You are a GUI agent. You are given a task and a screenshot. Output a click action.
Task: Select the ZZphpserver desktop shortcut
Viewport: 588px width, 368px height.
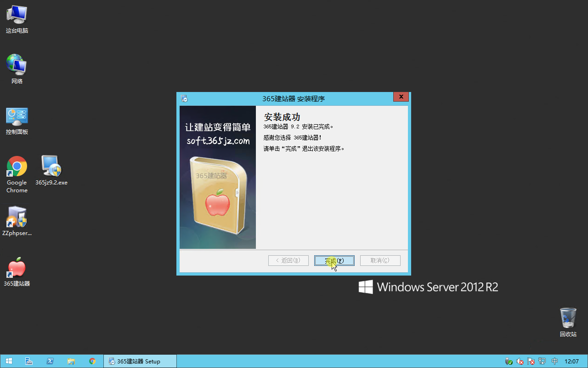click(x=17, y=221)
